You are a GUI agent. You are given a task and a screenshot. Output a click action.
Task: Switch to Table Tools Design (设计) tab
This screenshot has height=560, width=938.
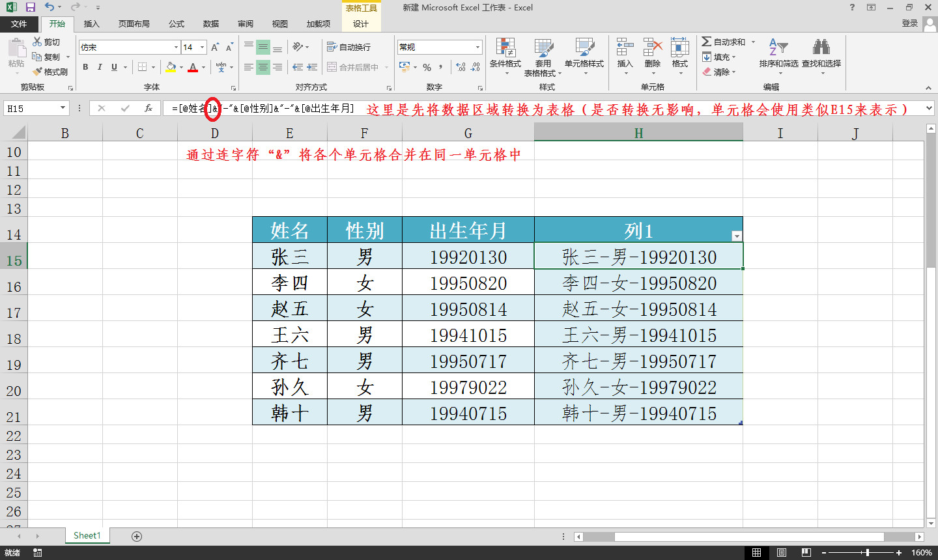point(361,23)
